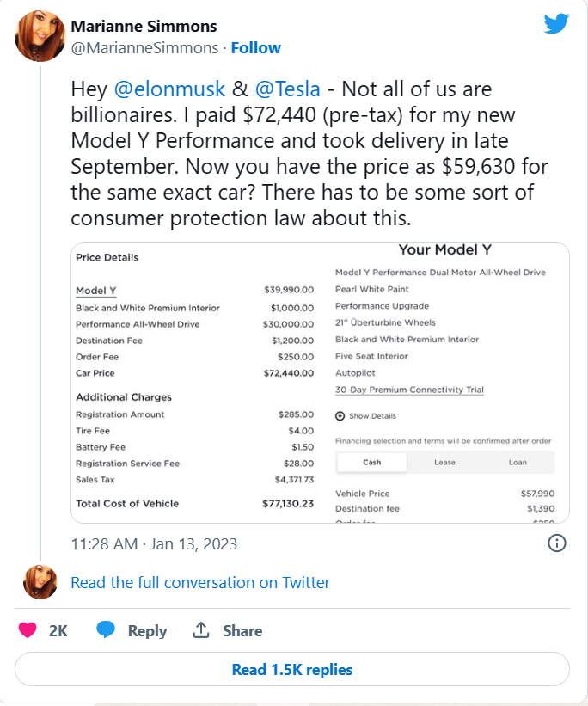Open the info circle icon on the tweet
The width and height of the screenshot is (588, 706).
pos(556,544)
